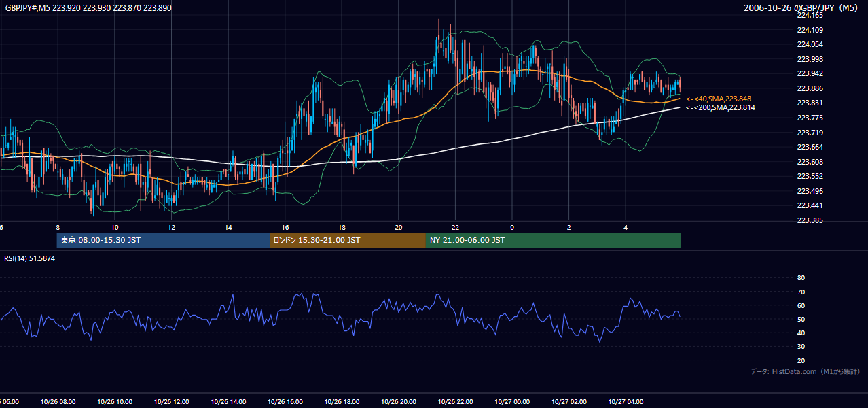This screenshot has height=408, width=868.
Task: Click the データ: HistData.com credit text
Action: coord(806,371)
